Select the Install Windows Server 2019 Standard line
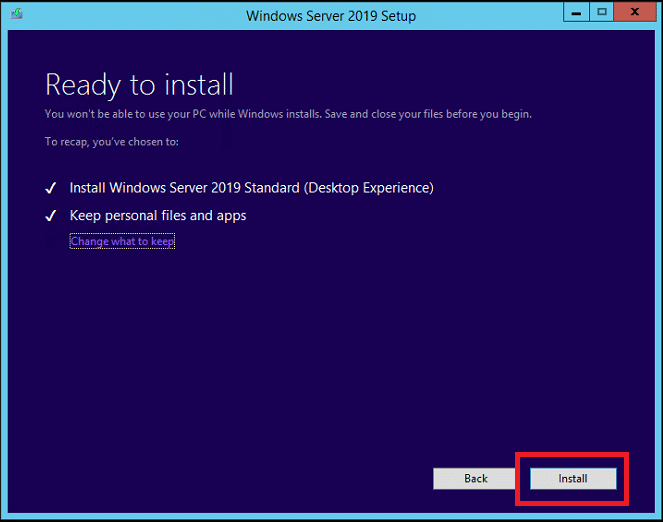The width and height of the screenshot is (663, 522). (252, 188)
